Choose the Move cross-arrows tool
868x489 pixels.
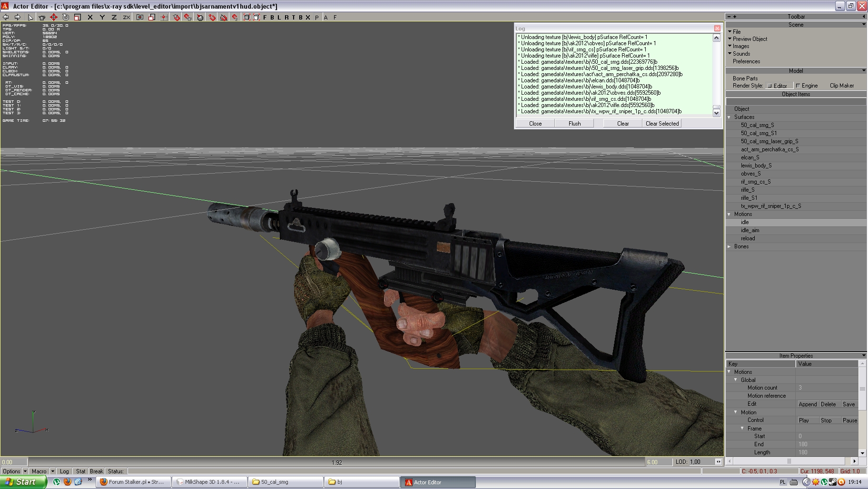pyautogui.click(x=54, y=17)
